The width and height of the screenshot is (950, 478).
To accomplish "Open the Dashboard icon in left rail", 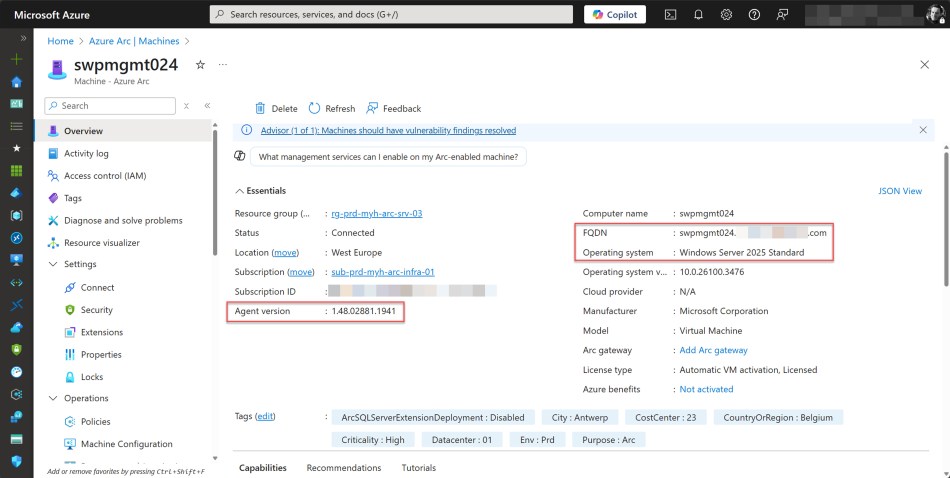I will point(17,104).
